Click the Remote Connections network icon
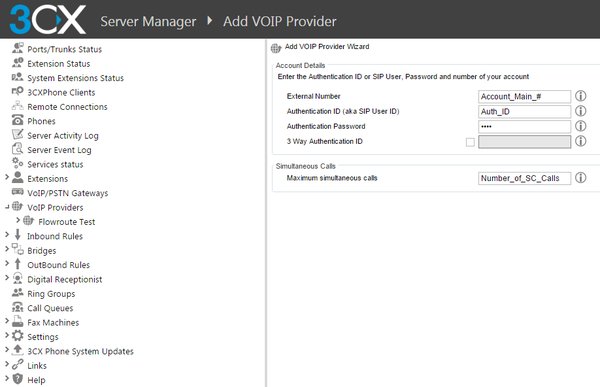 [x=18, y=106]
